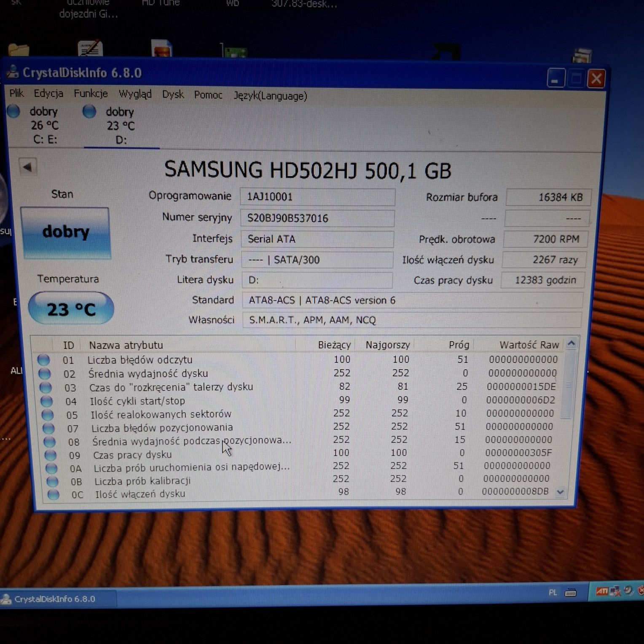Click the Tryb transferu field SATA/300

coord(317,260)
